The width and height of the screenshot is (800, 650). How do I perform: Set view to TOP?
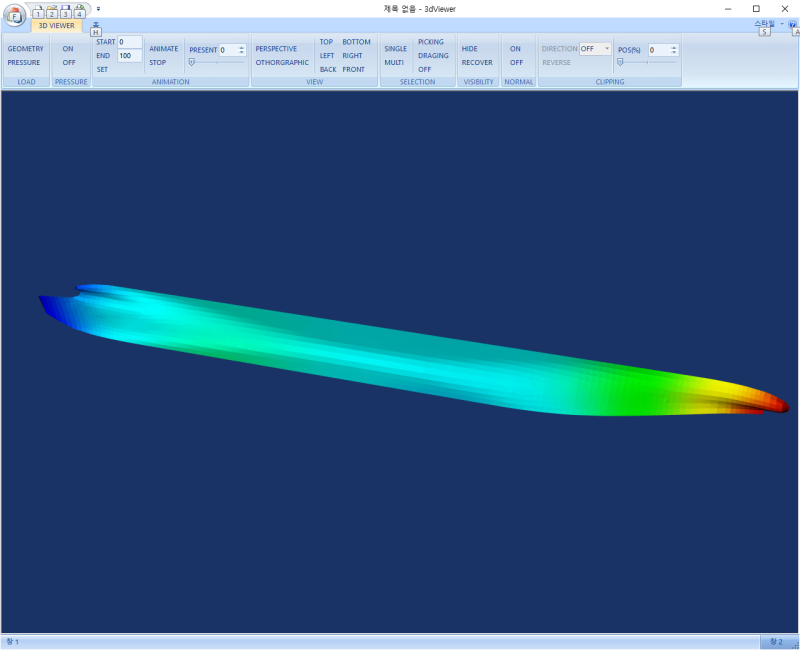click(326, 42)
